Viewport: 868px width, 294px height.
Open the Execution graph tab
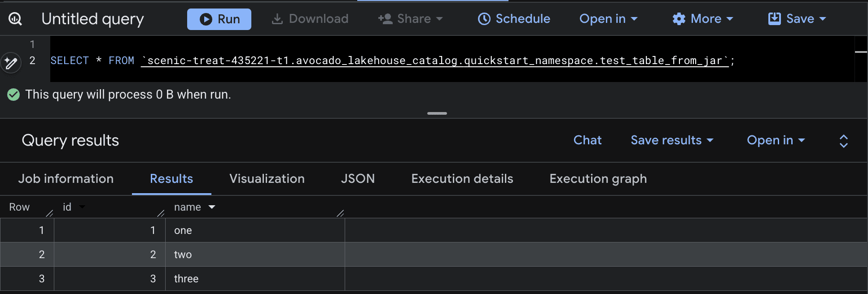pyautogui.click(x=598, y=179)
